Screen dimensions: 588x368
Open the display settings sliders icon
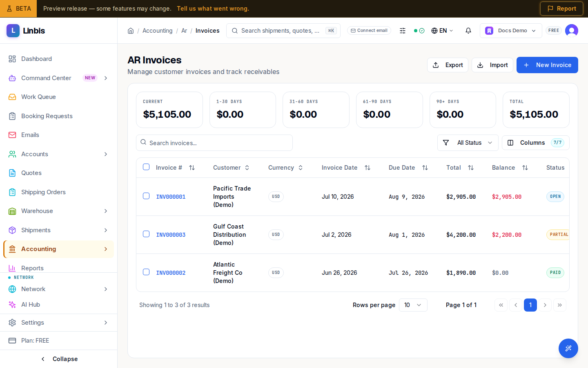403,31
